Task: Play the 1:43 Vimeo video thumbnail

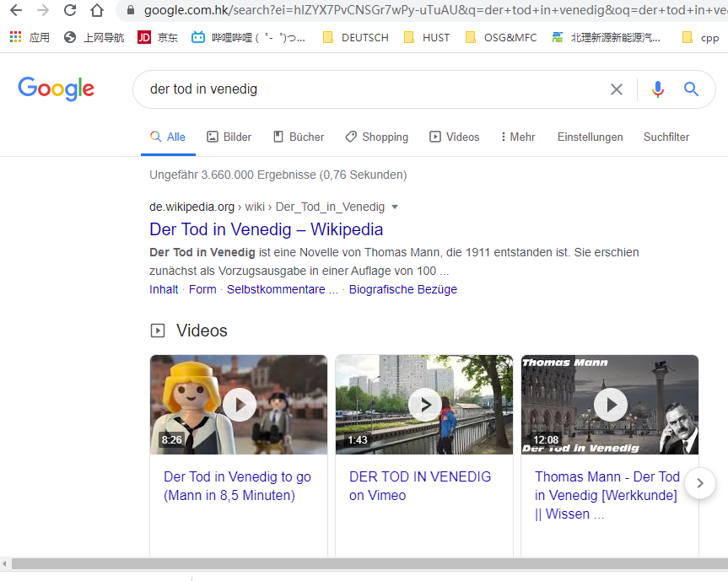Action: coord(424,405)
